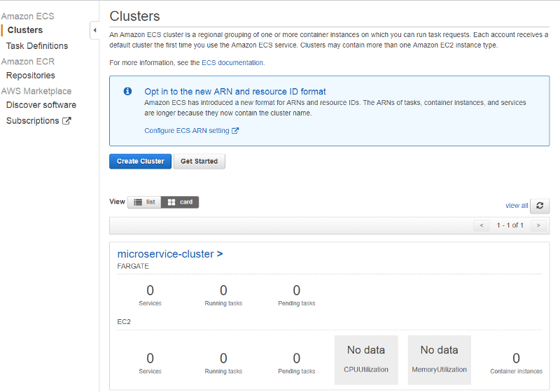Click the Amazon ECS sidebar heading
Image resolution: width=560 pixels, height=392 pixels.
pyautogui.click(x=27, y=16)
